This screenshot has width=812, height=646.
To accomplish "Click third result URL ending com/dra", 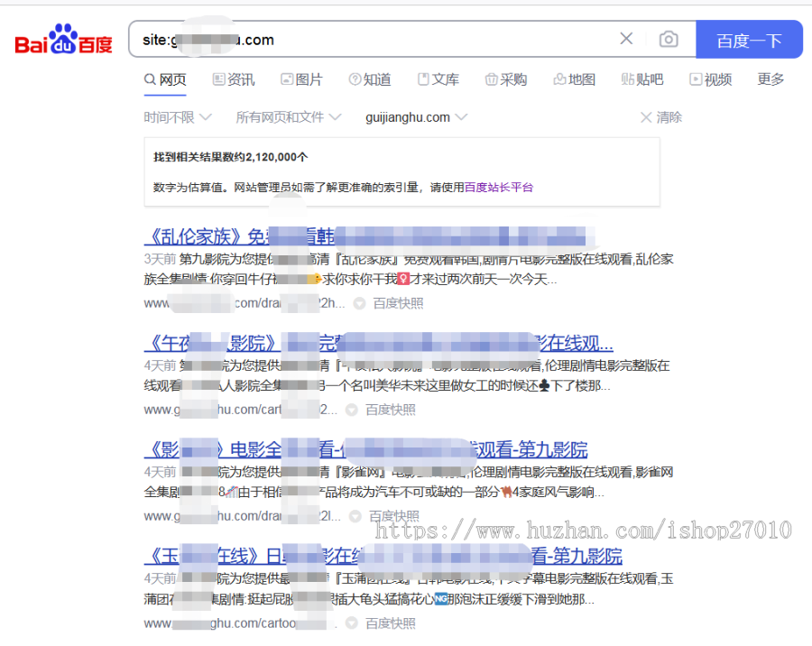I will tap(243, 516).
